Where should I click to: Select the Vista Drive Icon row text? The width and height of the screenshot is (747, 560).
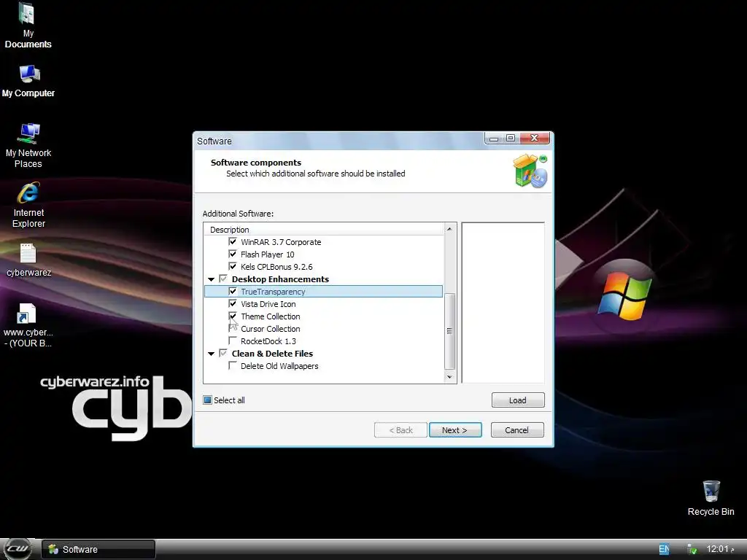(268, 304)
